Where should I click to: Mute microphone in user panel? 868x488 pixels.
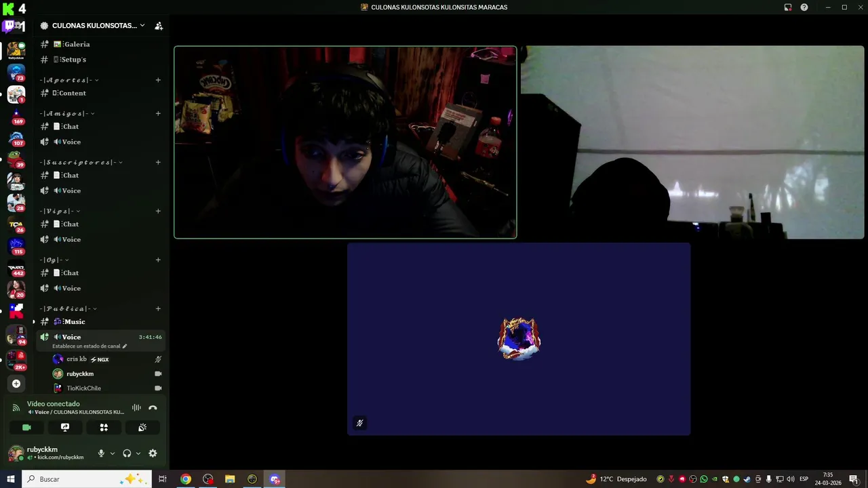(101, 453)
